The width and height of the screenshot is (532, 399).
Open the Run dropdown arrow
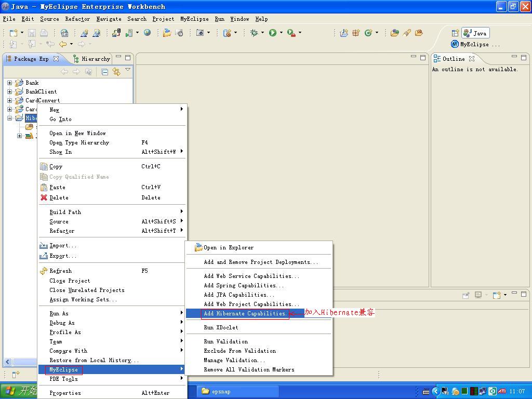click(281, 33)
